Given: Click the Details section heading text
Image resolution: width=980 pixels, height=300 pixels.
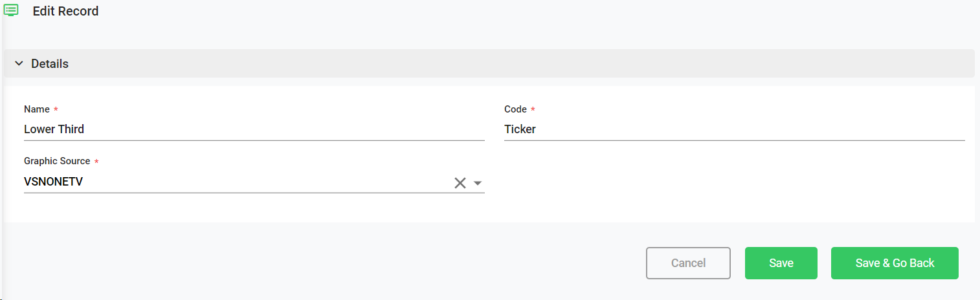Looking at the screenshot, I should (x=50, y=64).
